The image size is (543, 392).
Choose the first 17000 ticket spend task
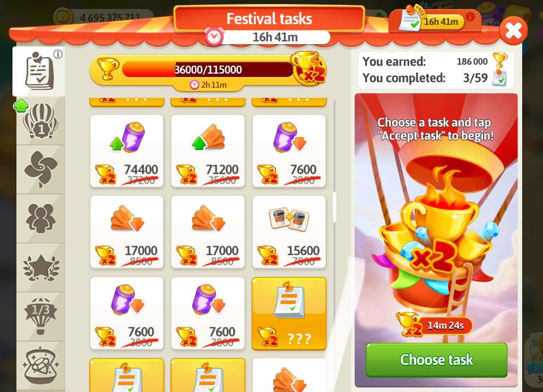pos(127,232)
